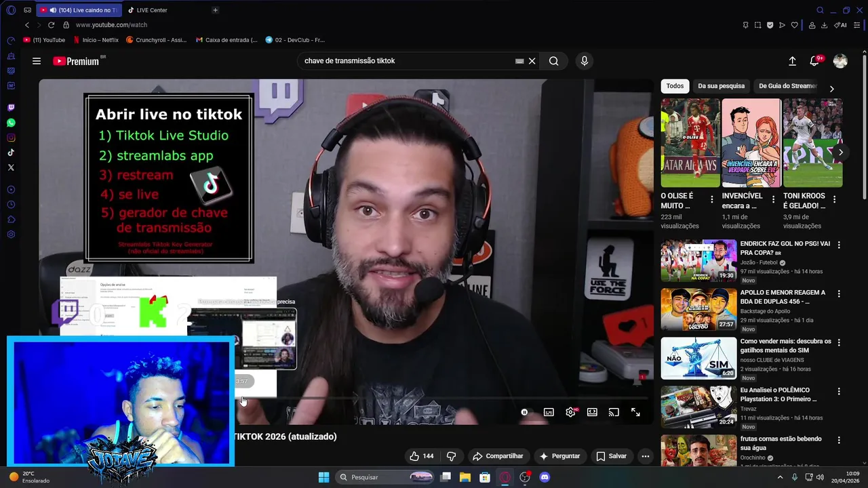Viewport: 868px width, 488px height.
Task: Start voice search with the microphone
Action: click(x=585, y=61)
